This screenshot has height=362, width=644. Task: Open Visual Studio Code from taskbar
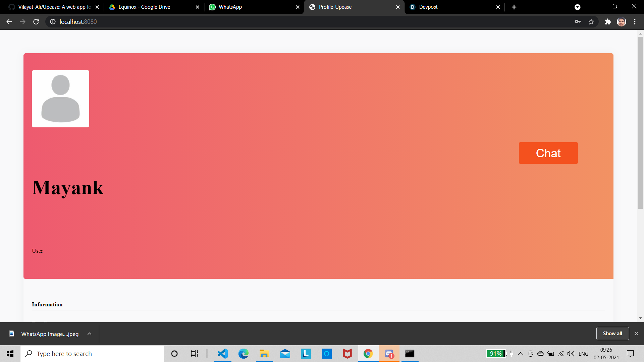222,354
